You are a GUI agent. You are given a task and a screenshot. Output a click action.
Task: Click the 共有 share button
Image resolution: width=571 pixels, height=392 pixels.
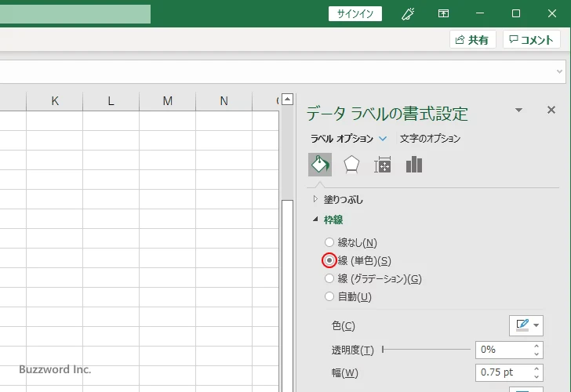472,39
